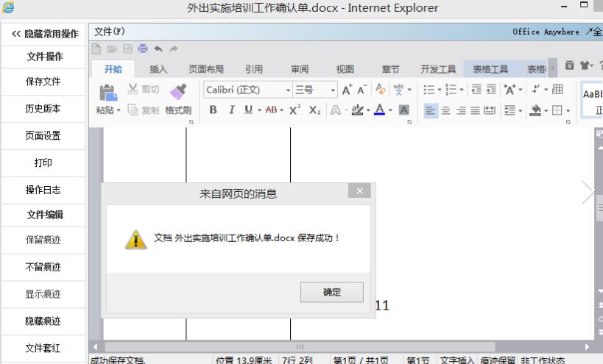Screen dimensions: 603x364
Task: Click the decrease indent icon
Action: tap(476, 90)
